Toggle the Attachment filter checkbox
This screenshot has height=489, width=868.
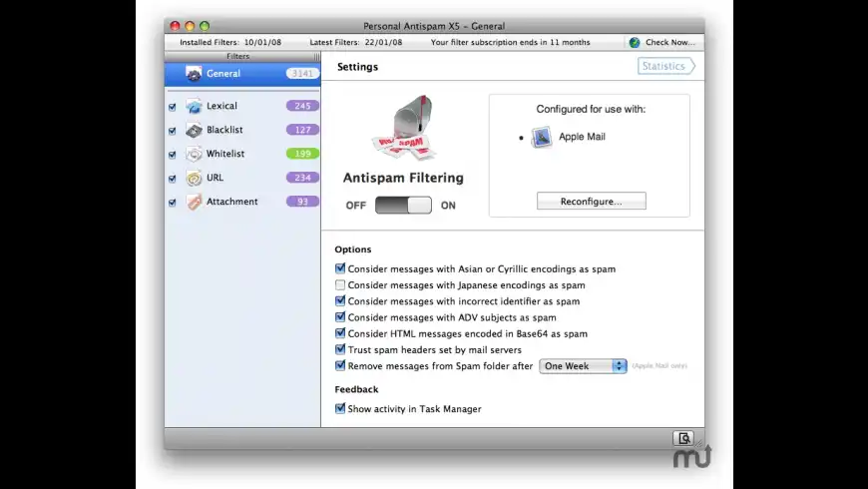(173, 203)
